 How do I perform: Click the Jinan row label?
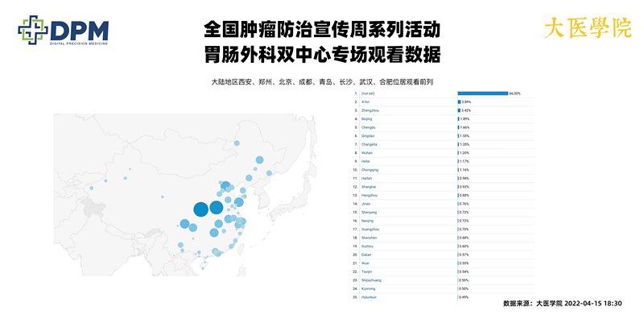pos(365,204)
